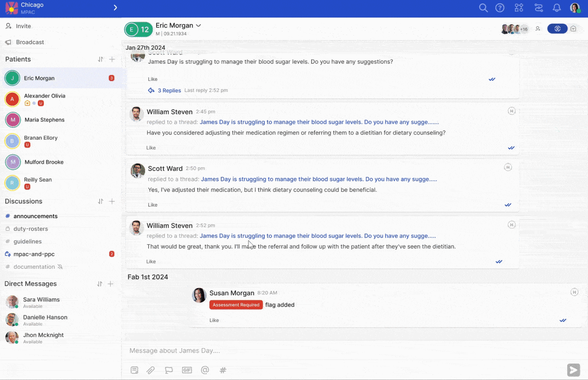Click the hashtag icon in composer
Viewport: 588px width, 380px height.
coord(223,370)
